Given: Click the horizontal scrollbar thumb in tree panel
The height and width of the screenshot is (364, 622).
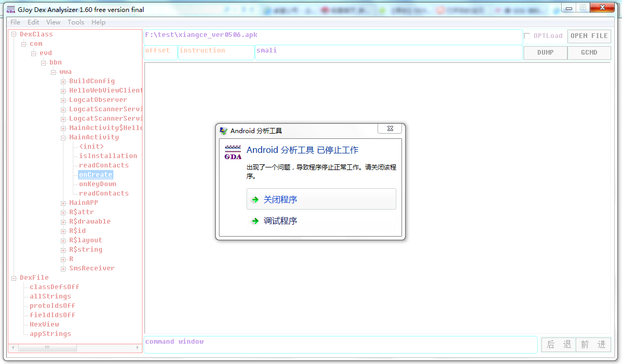Looking at the screenshot, I should (x=47, y=348).
